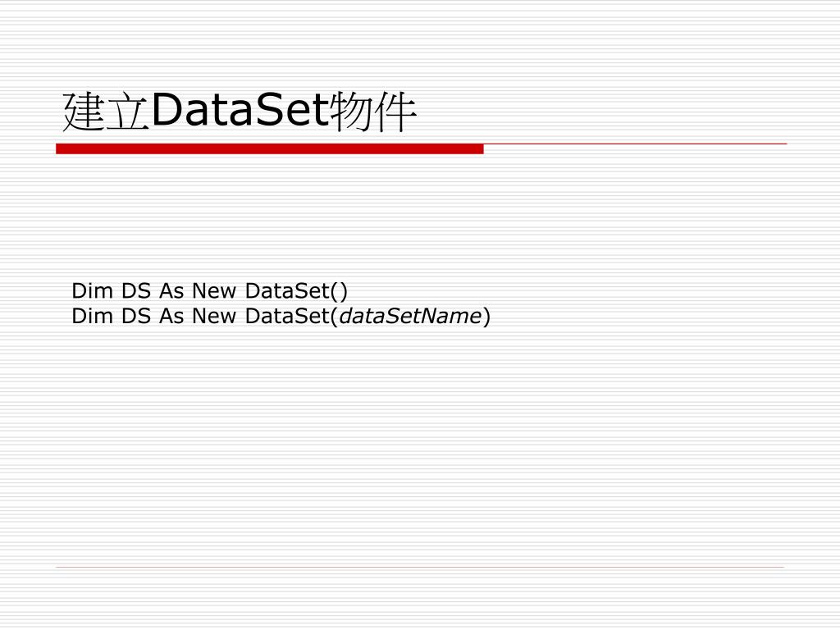Click DataSet() at end of first line
The width and height of the screenshot is (840, 630).
click(x=296, y=291)
